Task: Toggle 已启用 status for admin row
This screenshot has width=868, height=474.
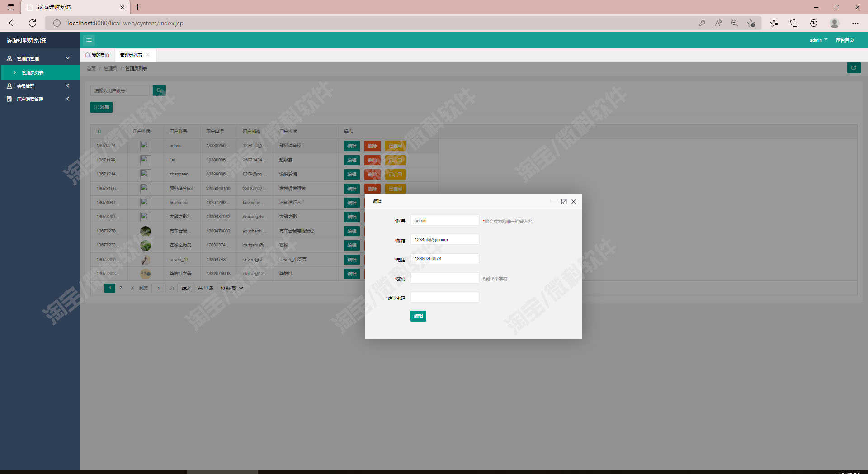Action: 395,146
